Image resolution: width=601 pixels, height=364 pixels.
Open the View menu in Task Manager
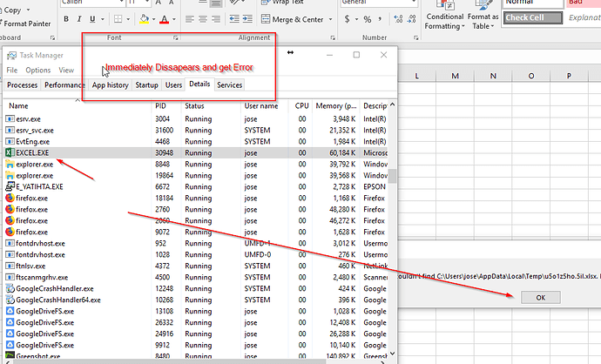tap(66, 71)
